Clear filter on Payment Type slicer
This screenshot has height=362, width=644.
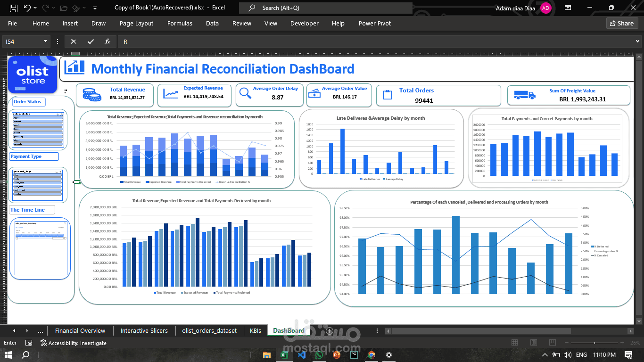click(x=61, y=172)
